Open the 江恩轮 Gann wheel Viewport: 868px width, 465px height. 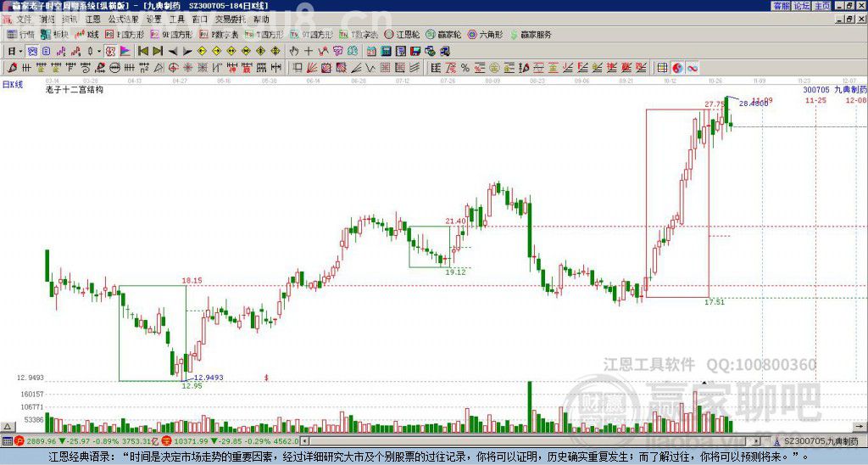click(x=403, y=34)
